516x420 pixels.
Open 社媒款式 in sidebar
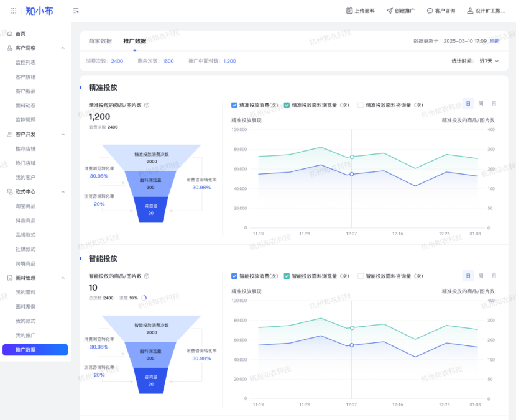coord(25,249)
